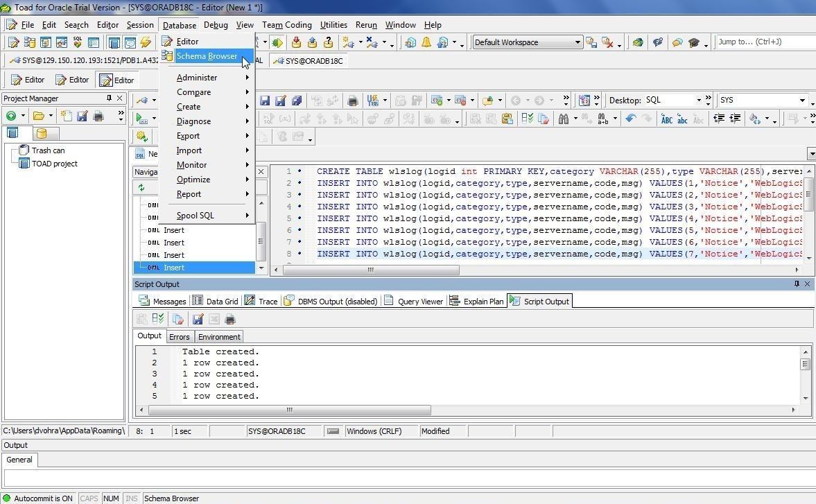Click the yellow bell icon

pos(426,42)
